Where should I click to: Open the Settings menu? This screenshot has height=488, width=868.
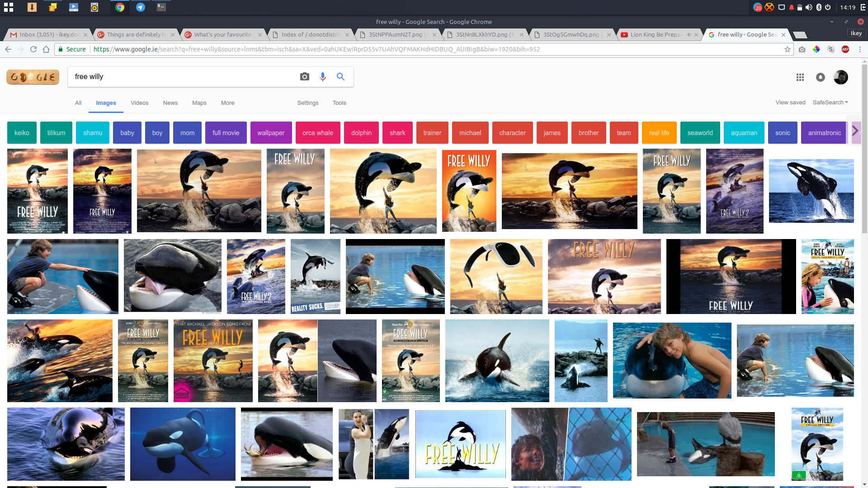[x=308, y=103]
